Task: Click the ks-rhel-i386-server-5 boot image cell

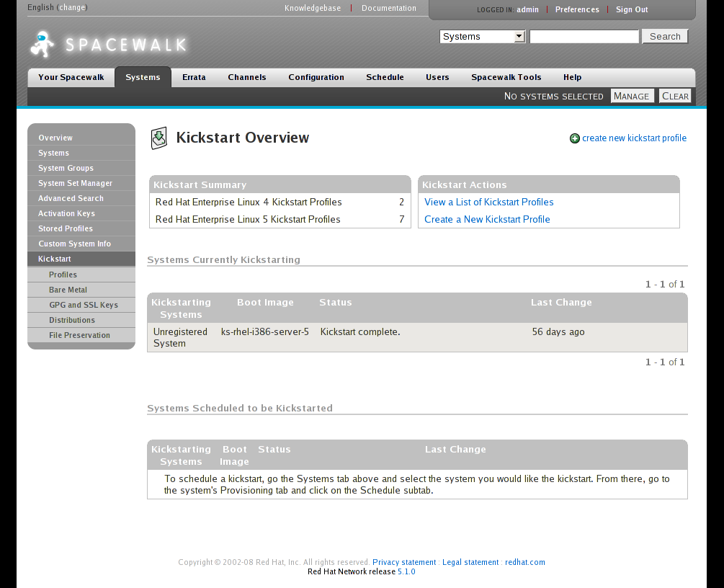Action: click(x=265, y=331)
